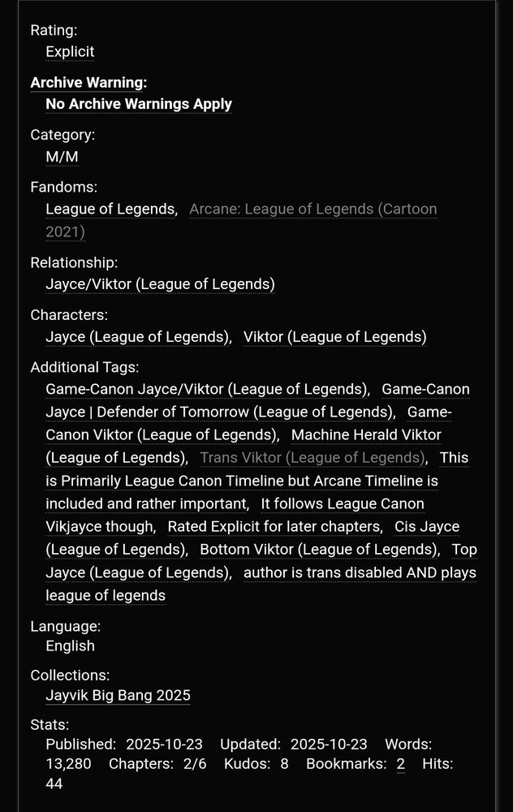Image resolution: width=513 pixels, height=812 pixels.
Task: Visit the Jayvik Big Bang 2025 collection
Action: (118, 695)
